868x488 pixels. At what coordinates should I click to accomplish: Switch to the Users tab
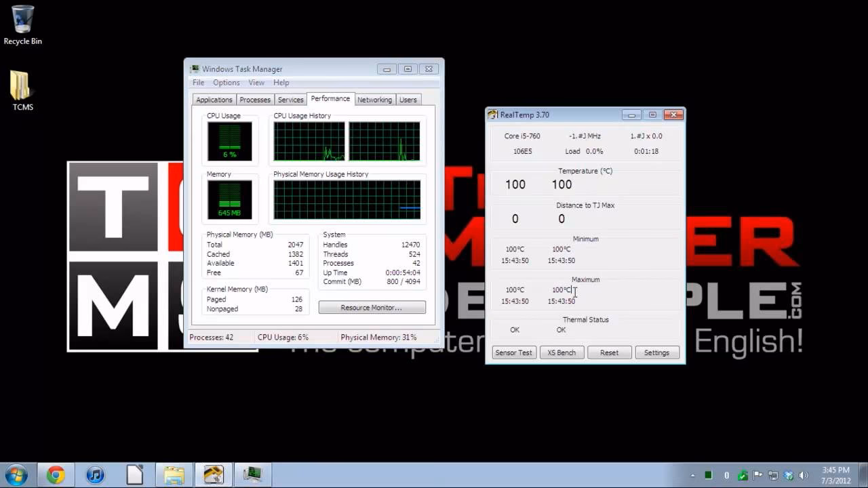click(x=408, y=100)
